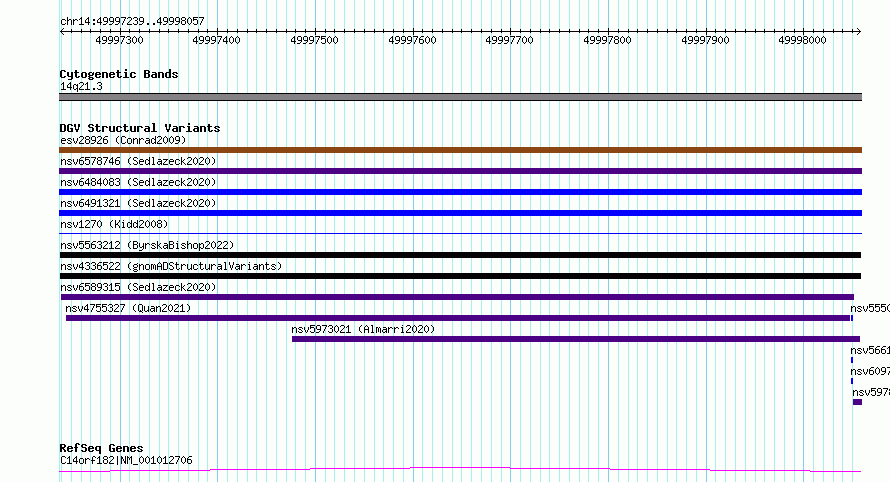Image resolution: width=890 pixels, height=482 pixels.
Task: Open the RefSeq Genes track title
Action: [x=101, y=448]
